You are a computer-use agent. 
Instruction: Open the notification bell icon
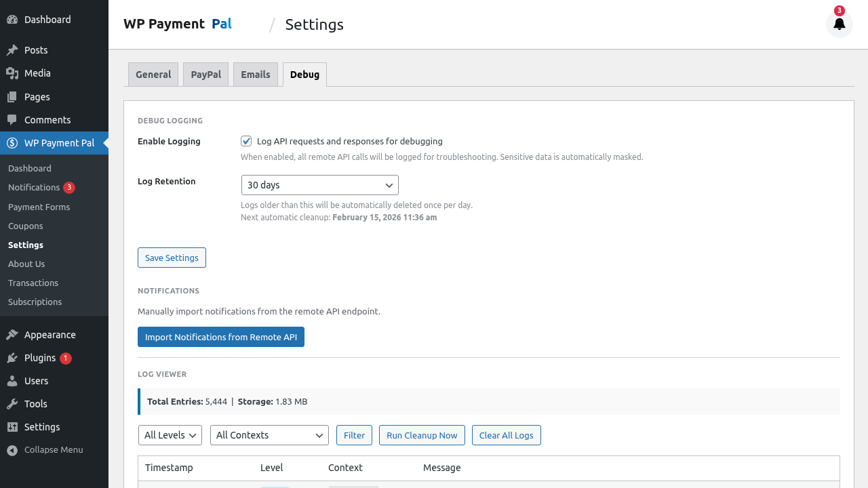click(x=839, y=24)
